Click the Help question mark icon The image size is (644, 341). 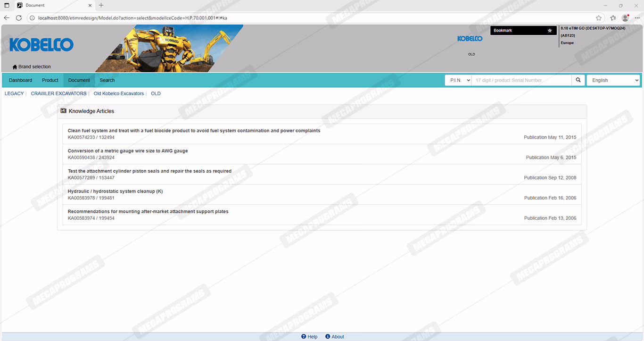[x=304, y=337]
